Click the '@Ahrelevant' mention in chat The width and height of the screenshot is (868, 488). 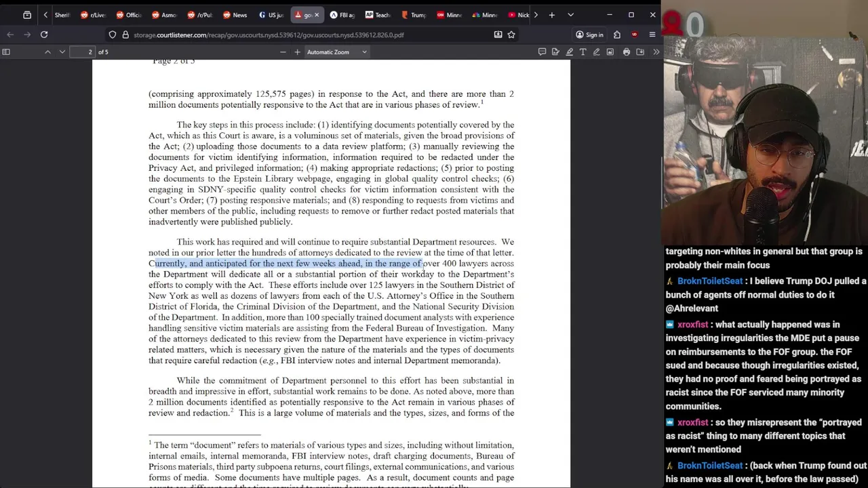692,309
